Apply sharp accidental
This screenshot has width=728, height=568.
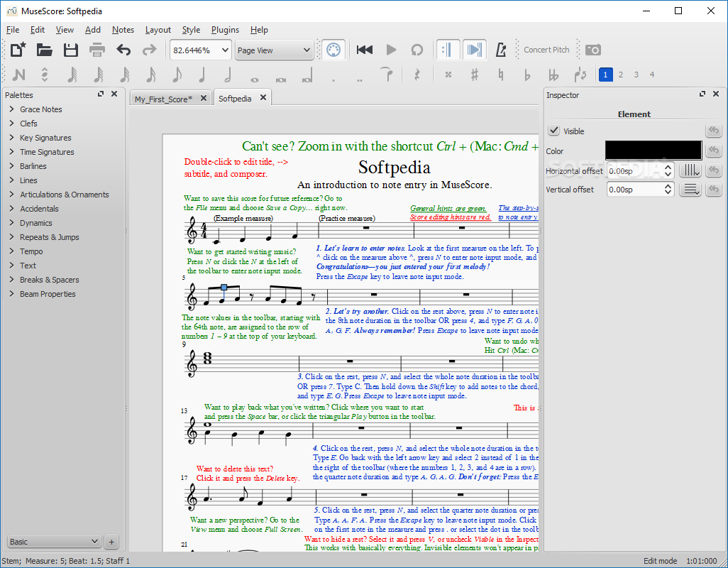click(474, 75)
